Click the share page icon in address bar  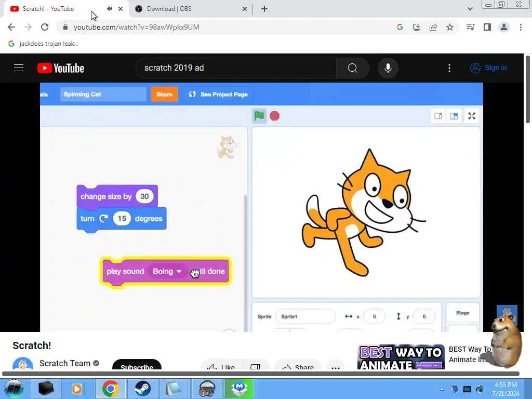[x=433, y=27]
